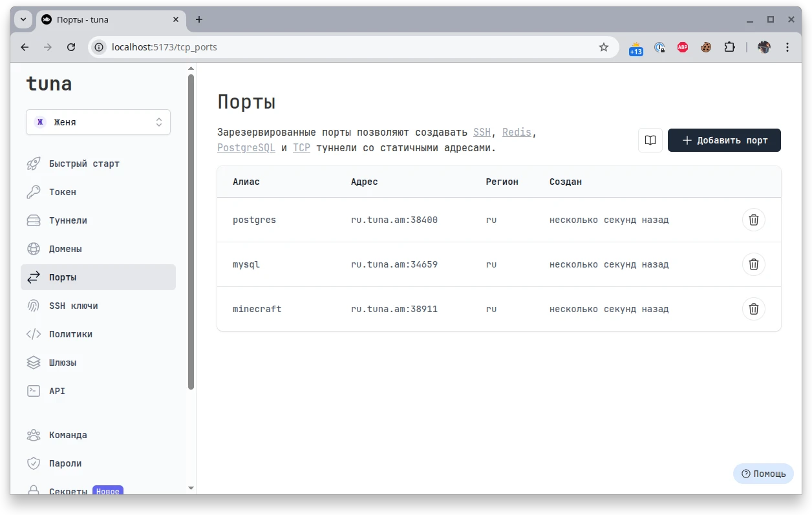Open the browser extensions puzzle icon
The image size is (812, 515).
729,47
